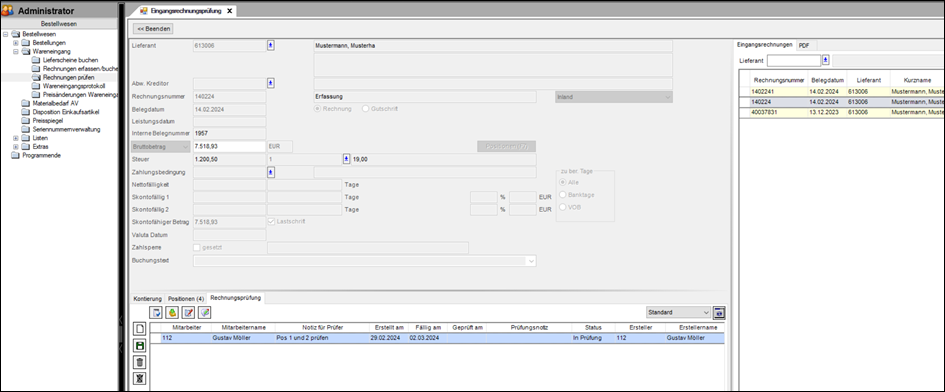This screenshot has height=392, width=945.
Task: Toggle the Lastschrift checkbox
Action: click(271, 221)
